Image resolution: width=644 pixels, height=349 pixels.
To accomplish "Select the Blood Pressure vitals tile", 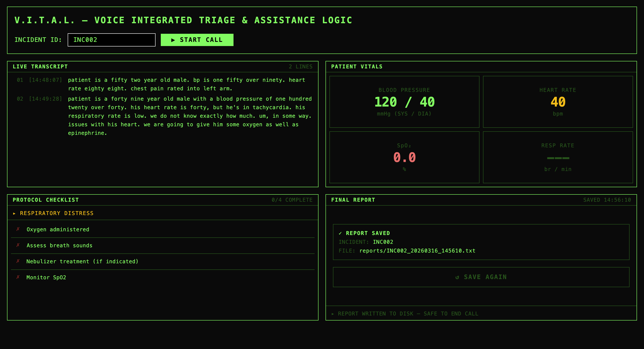I will point(404,102).
